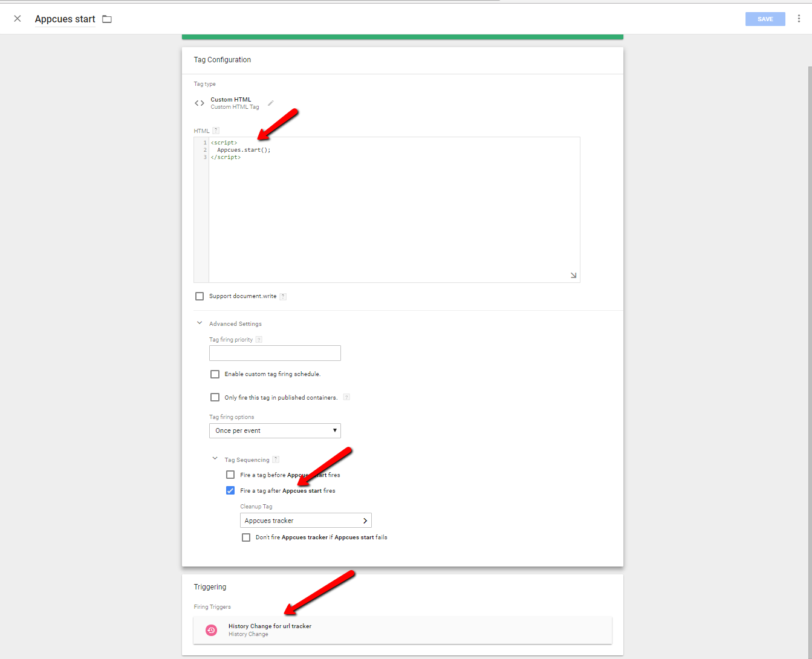Click the Firing Triggers label
The width and height of the screenshot is (812, 659).
(x=212, y=607)
